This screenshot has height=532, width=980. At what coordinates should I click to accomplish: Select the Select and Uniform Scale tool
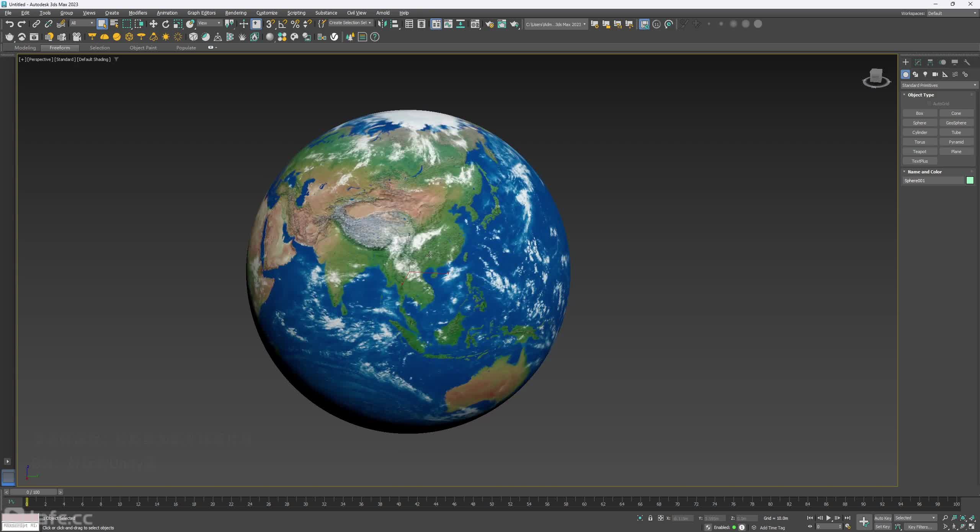pyautogui.click(x=178, y=24)
